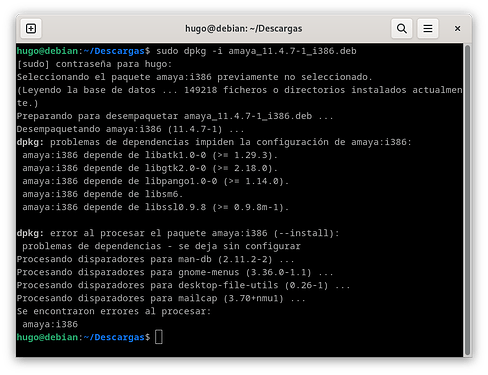This screenshot has height=375, width=488.
Task: Click the line se deja sin configurar
Action: click(161, 246)
